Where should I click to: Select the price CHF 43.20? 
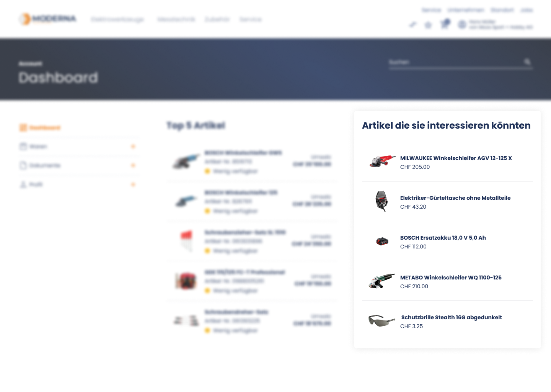[413, 207]
